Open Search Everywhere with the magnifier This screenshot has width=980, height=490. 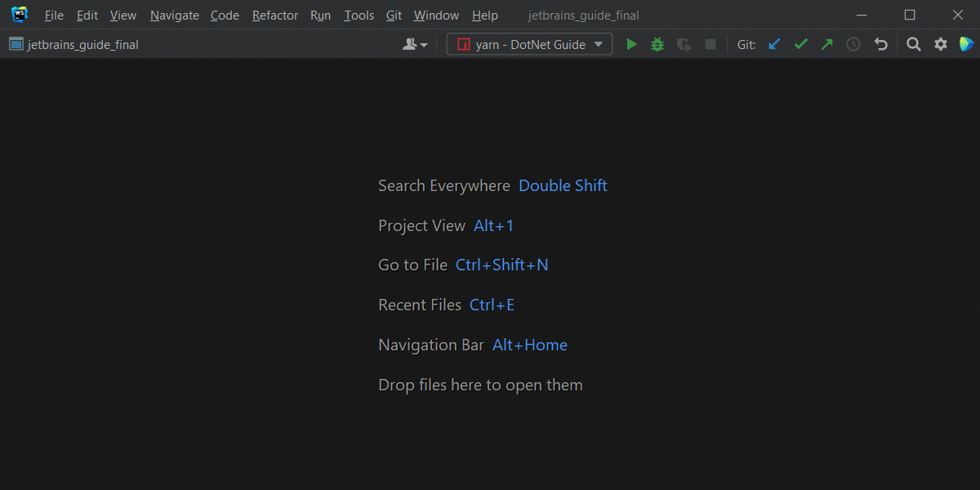(x=913, y=44)
